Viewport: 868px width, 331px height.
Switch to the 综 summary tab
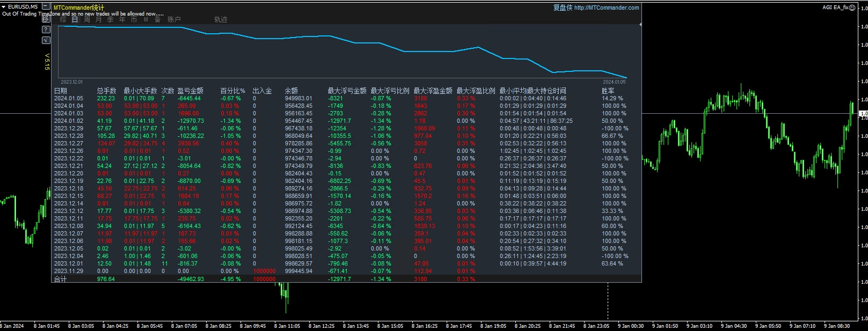click(63, 19)
